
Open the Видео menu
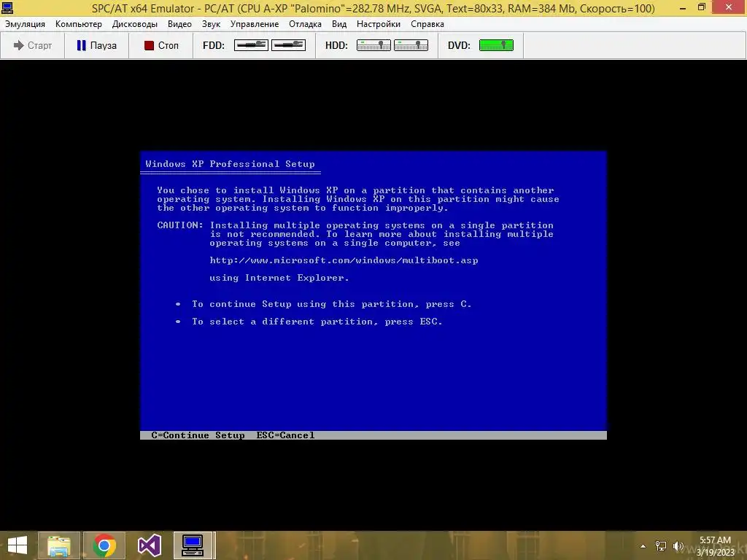coord(179,24)
